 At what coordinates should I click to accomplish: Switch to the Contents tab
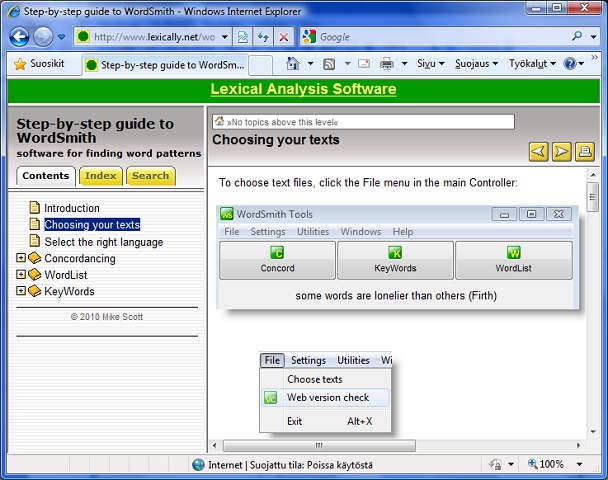pos(46,176)
